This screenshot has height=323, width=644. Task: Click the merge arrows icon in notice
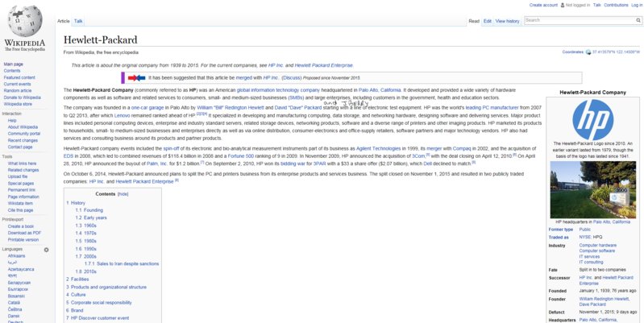136,77
